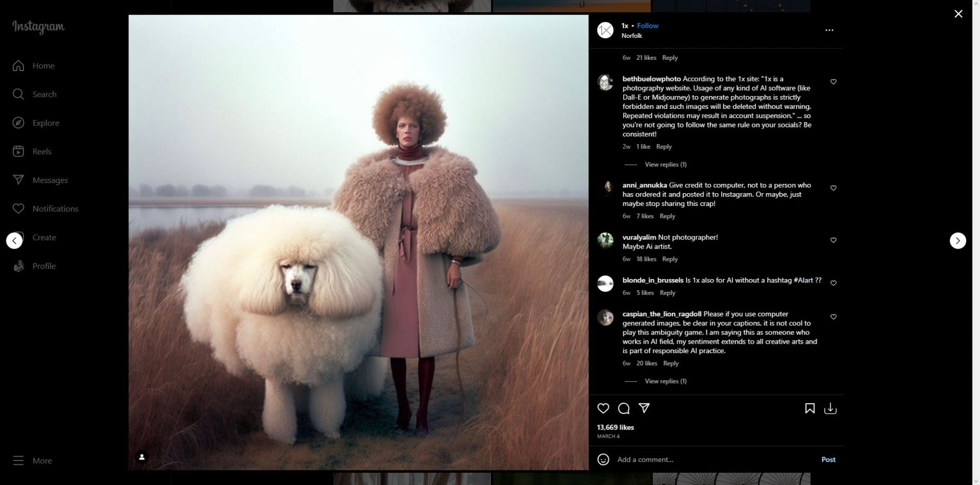
Task: Reply to the 21 likes comment
Action: (x=670, y=58)
